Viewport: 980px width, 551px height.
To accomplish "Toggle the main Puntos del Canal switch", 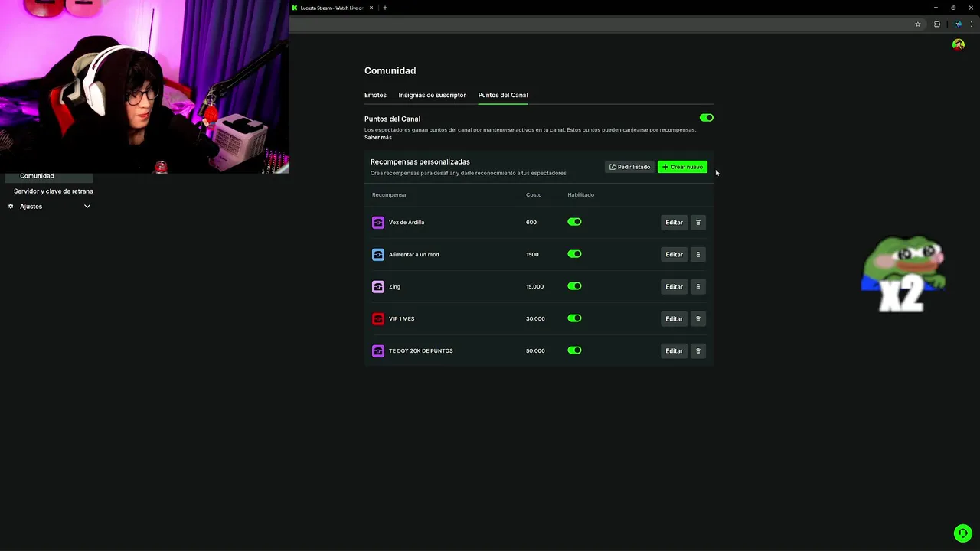I will coord(706,118).
